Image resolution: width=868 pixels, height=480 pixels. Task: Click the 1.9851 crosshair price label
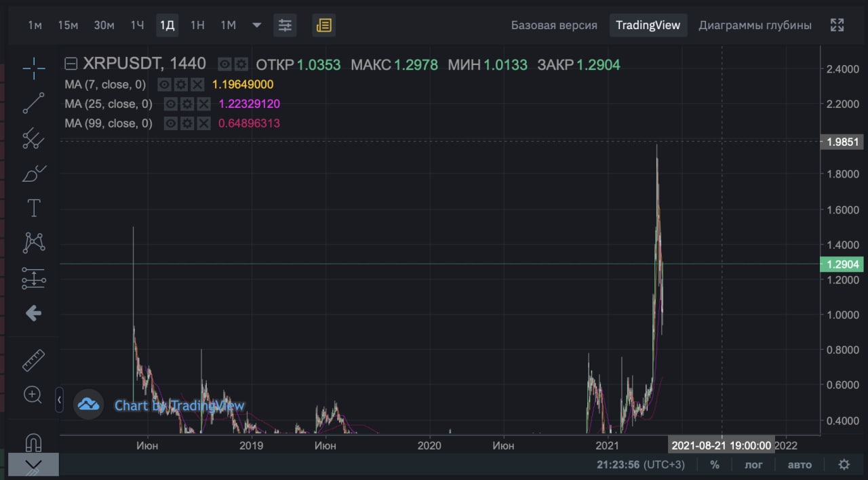point(843,142)
